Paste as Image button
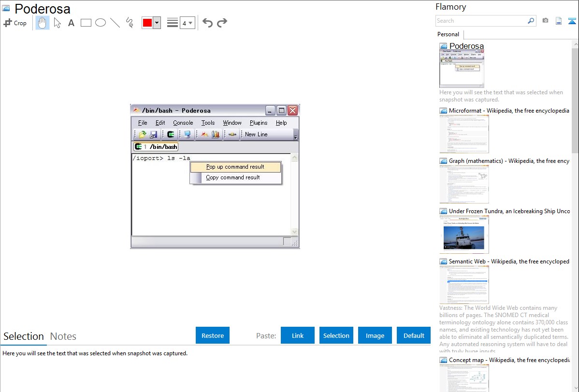The width and height of the screenshot is (579, 392). pos(375,335)
